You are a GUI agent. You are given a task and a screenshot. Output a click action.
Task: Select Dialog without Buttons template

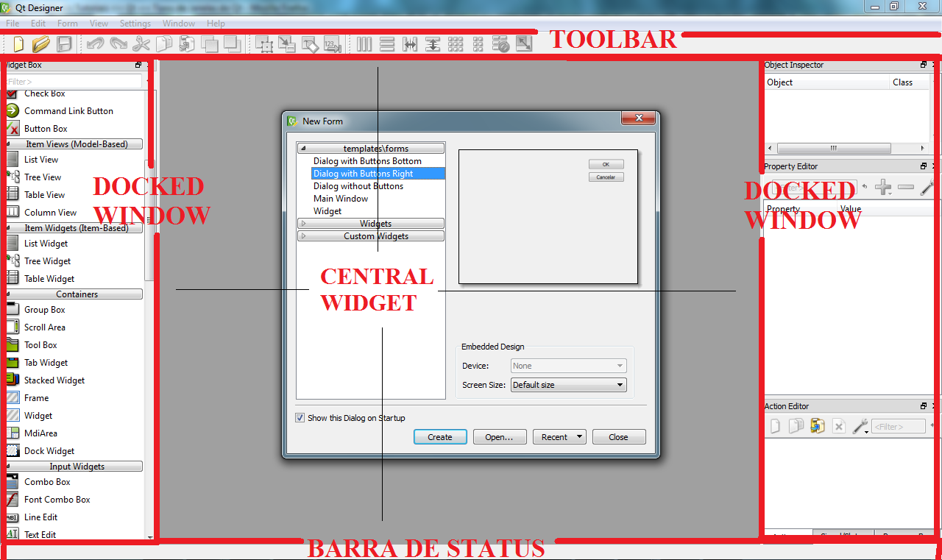click(358, 186)
